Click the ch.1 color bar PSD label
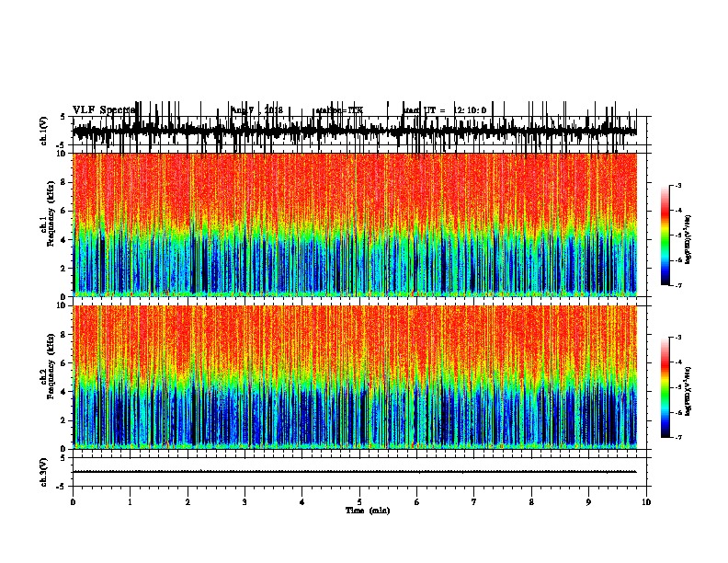Image resolution: width=728 pixels, height=563 pixels. 688,239
